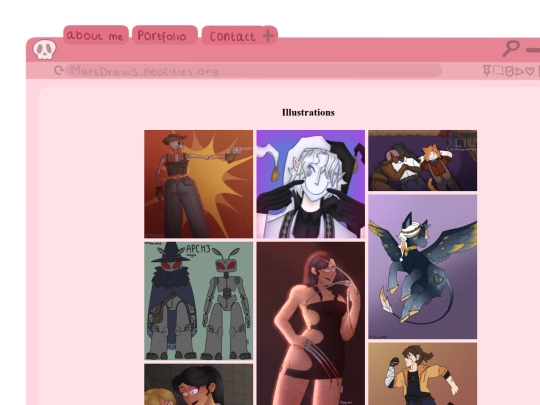The width and height of the screenshot is (540, 405).
Task: Open the character in orange jacket illustration
Action: [423, 374]
